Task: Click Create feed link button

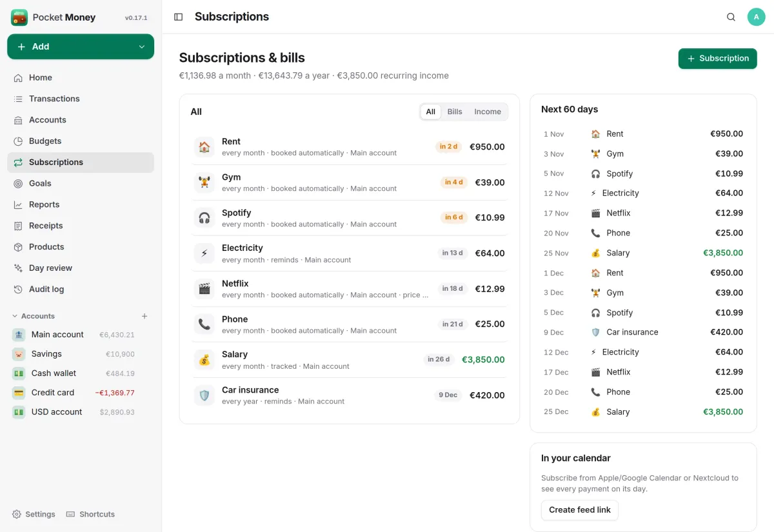Action: point(580,510)
